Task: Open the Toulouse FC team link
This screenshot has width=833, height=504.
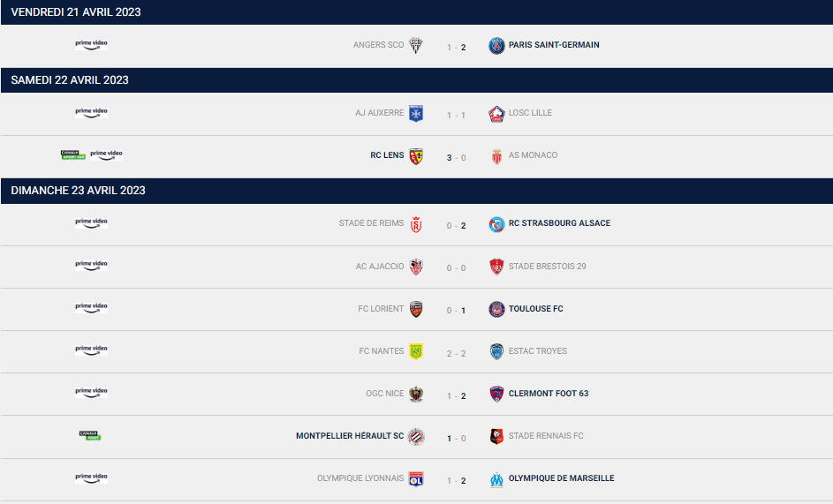Action: tap(535, 309)
